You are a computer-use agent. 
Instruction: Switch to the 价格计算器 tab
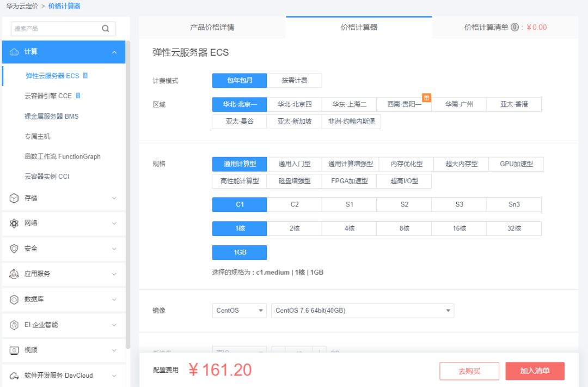pyautogui.click(x=359, y=27)
